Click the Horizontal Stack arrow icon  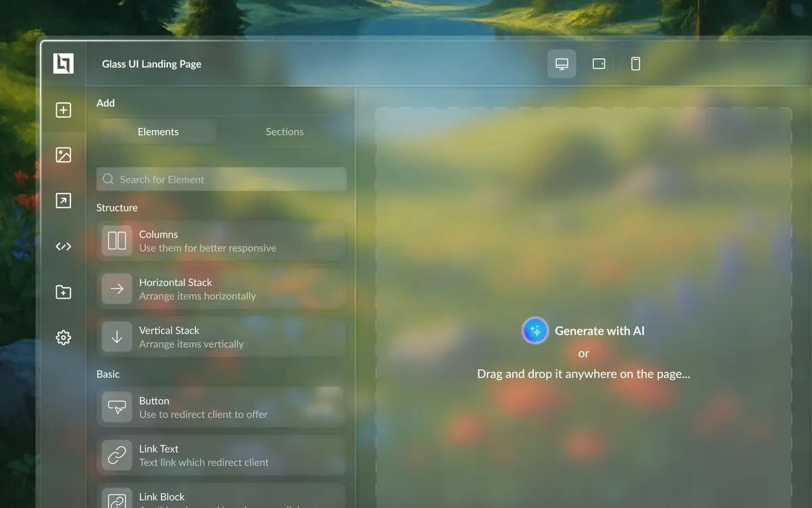coord(117,289)
